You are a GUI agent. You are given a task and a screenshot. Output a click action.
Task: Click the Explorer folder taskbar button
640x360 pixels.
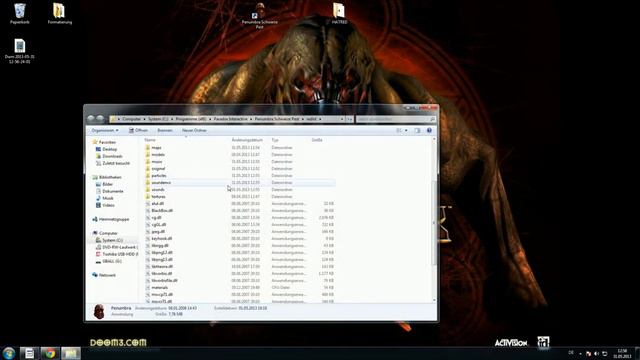tap(71, 353)
